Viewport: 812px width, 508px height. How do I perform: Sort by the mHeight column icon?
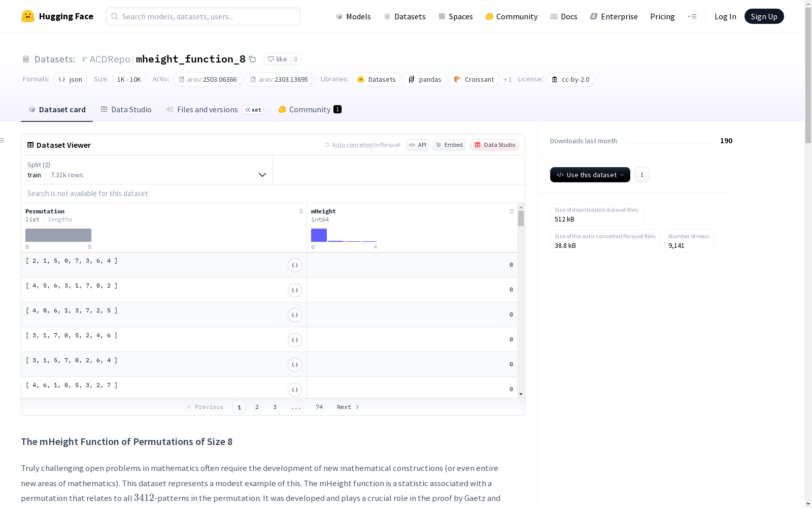[512, 211]
